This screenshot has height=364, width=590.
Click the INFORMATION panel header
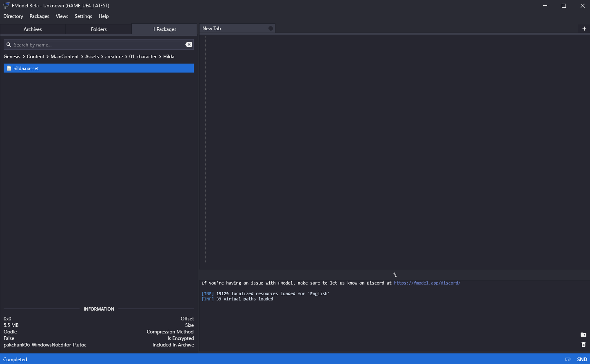coord(99,309)
